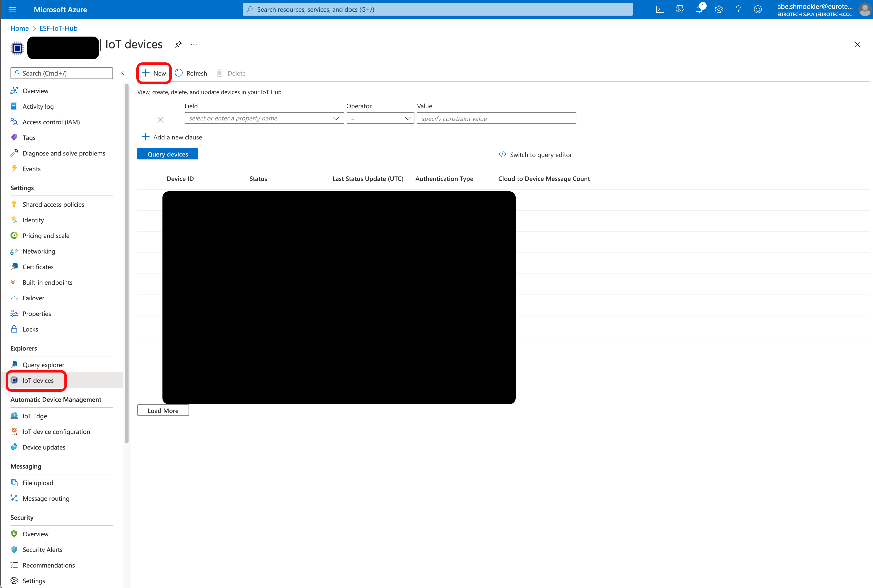Viewport: 873px width, 588px height.
Task: Sort by Authentication Type column
Action: (444, 178)
